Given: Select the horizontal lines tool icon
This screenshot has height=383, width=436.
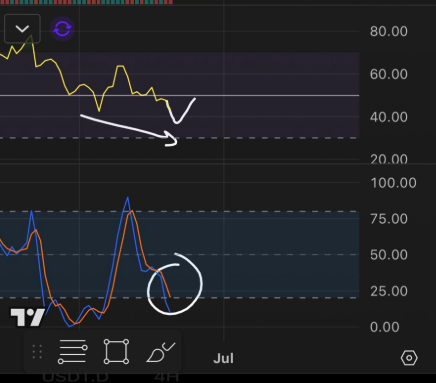Looking at the screenshot, I should 73,352.
